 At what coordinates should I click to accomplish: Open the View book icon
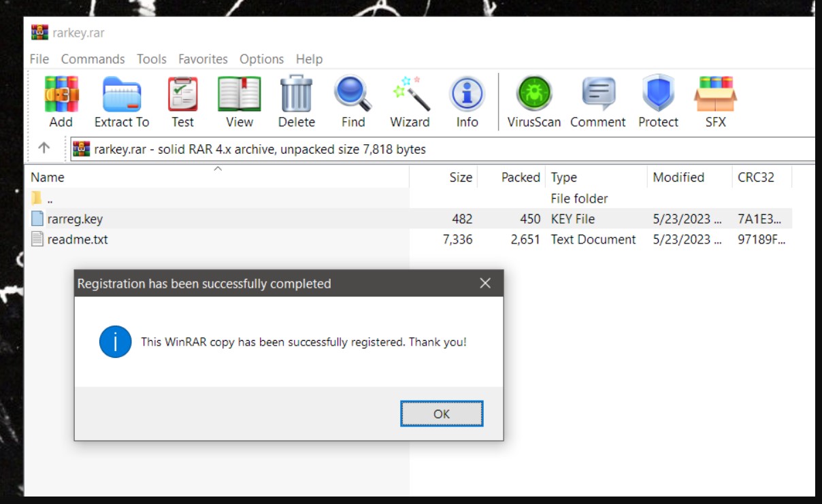(x=239, y=95)
